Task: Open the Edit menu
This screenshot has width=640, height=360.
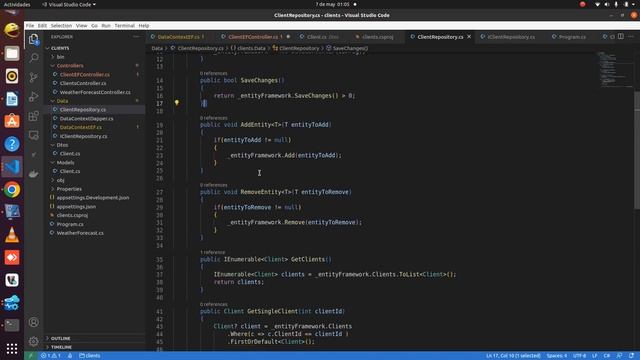Action: pyautogui.click(x=42, y=25)
